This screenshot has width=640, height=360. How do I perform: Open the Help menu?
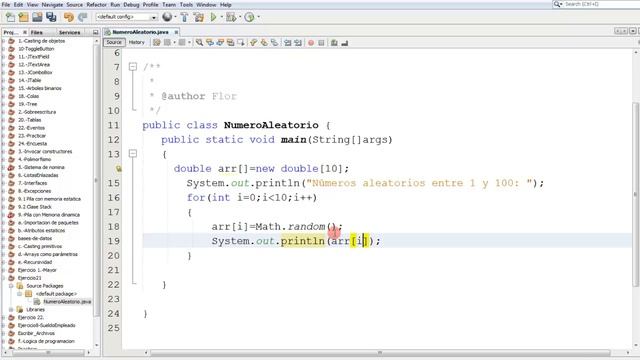click(226, 5)
